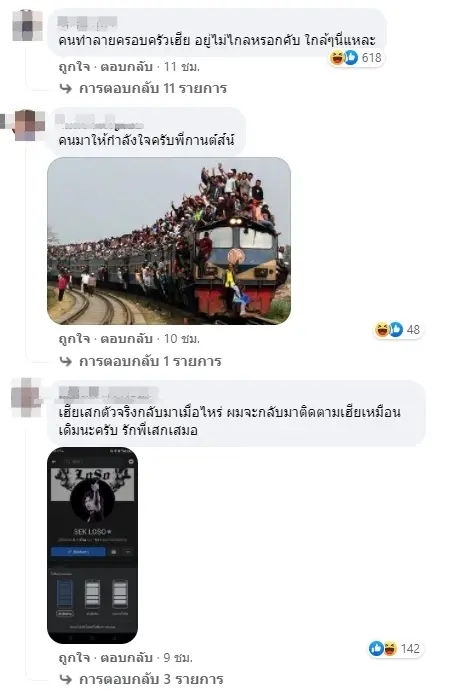This screenshot has height=694, width=464.
Task: Expand the 1 reply under train photo
Action: pos(141,361)
